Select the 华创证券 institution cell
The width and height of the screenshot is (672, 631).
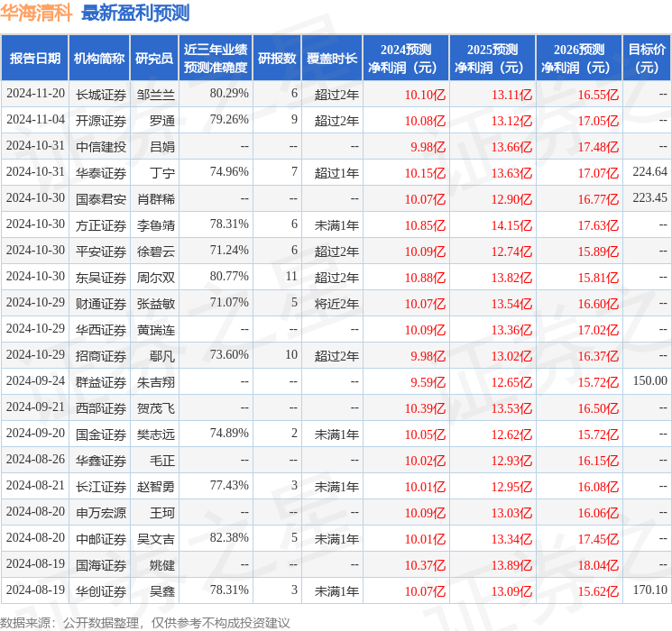tap(101, 591)
